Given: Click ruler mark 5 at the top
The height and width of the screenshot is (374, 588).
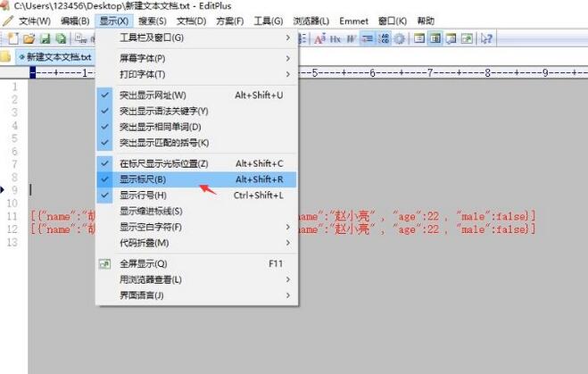Looking at the screenshot, I should pos(315,73).
